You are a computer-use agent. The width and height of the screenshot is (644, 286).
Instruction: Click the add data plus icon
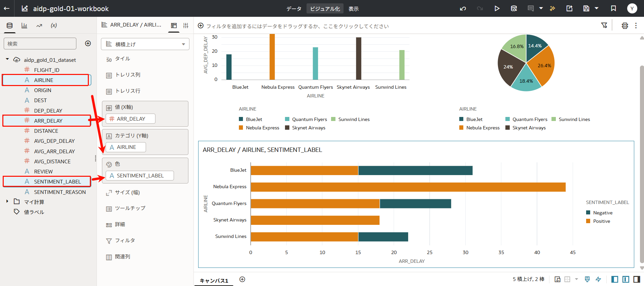(x=88, y=43)
